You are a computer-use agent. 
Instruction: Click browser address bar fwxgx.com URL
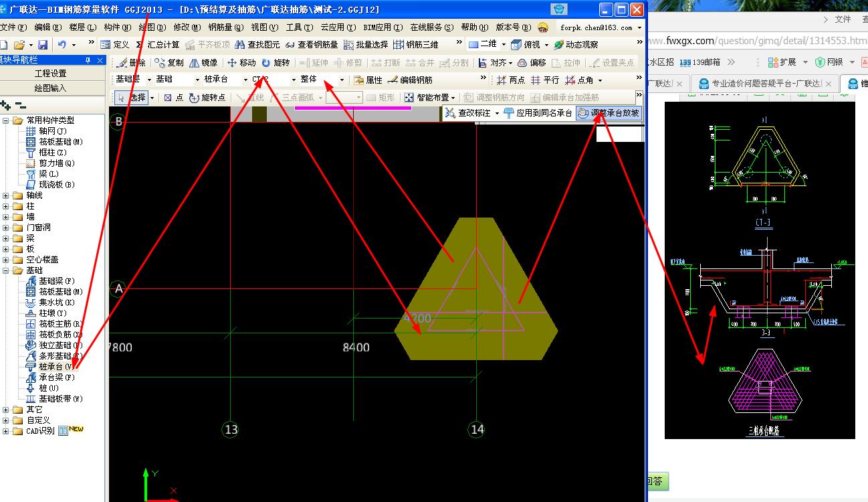(758, 41)
